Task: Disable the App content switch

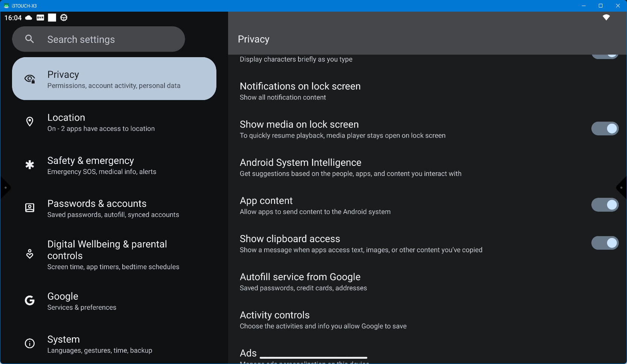Action: [x=604, y=205]
